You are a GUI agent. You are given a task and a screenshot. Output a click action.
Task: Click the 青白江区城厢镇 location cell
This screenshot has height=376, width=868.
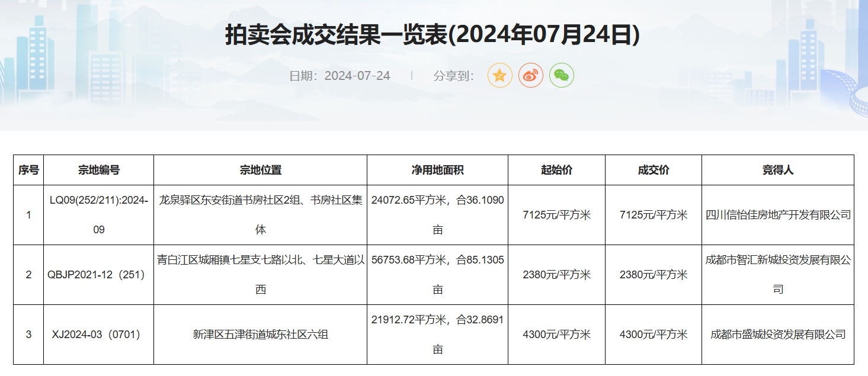pyautogui.click(x=261, y=275)
